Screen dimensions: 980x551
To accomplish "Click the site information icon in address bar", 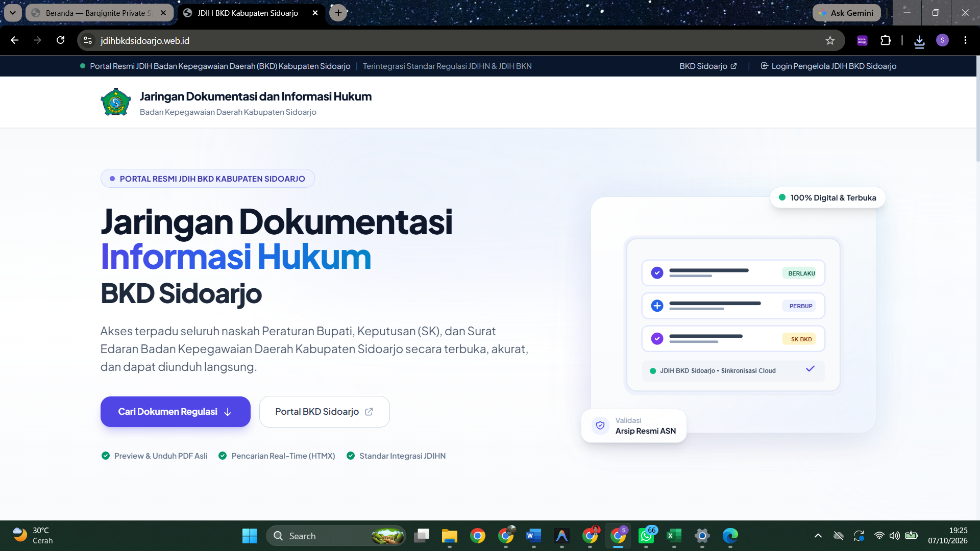I will click(x=88, y=40).
